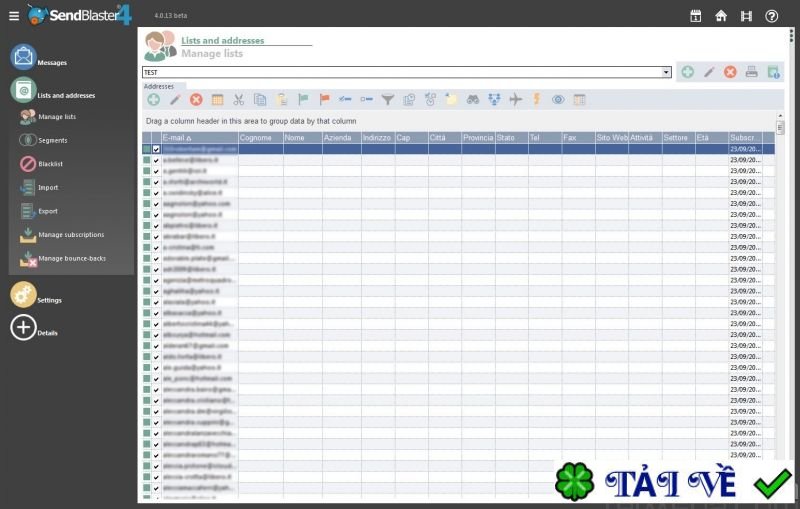Open Segments in sidebar
Viewport: 800px width, 509px height.
point(43,140)
